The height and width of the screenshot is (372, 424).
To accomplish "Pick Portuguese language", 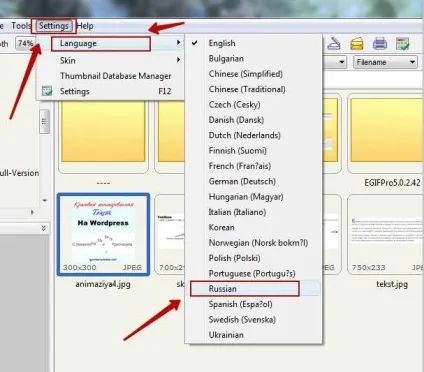I will coord(254,273).
